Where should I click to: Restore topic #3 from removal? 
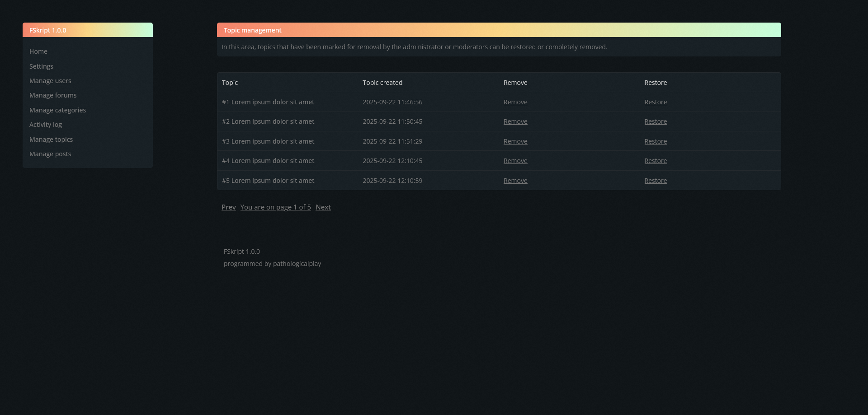656,141
